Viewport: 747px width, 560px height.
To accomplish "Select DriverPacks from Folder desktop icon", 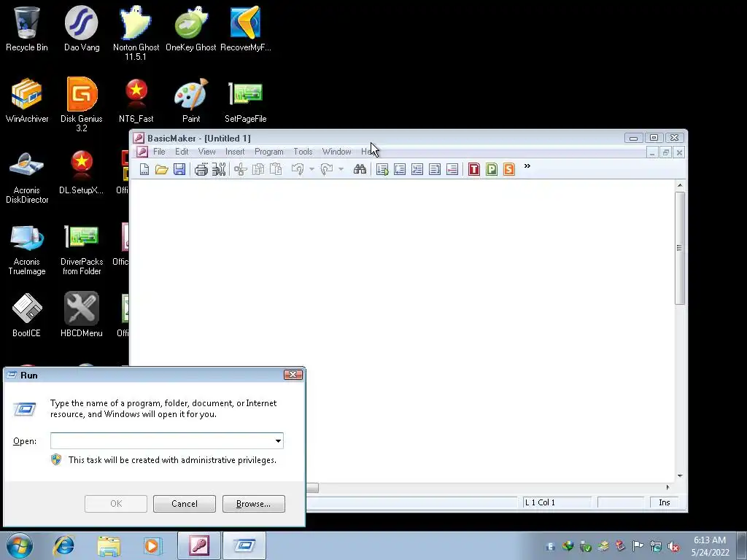I will [x=82, y=250].
